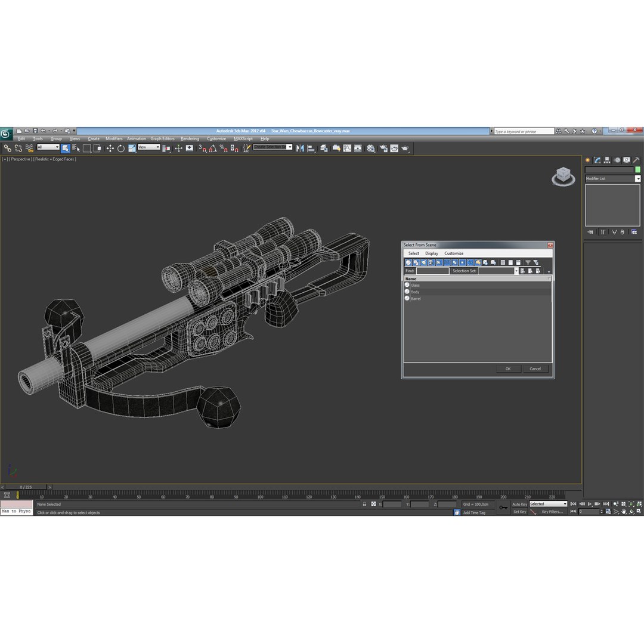Click the Pan View hand icon

pos(624,512)
